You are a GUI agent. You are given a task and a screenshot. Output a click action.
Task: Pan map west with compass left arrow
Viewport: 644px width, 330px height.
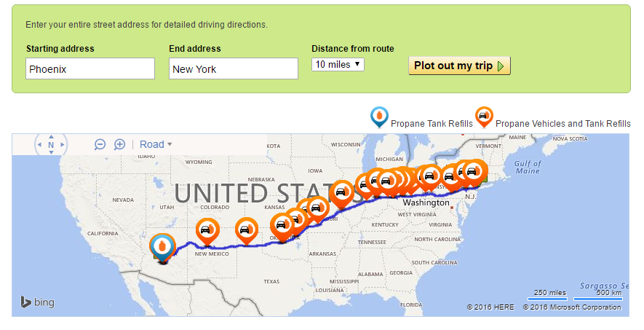click(x=39, y=145)
